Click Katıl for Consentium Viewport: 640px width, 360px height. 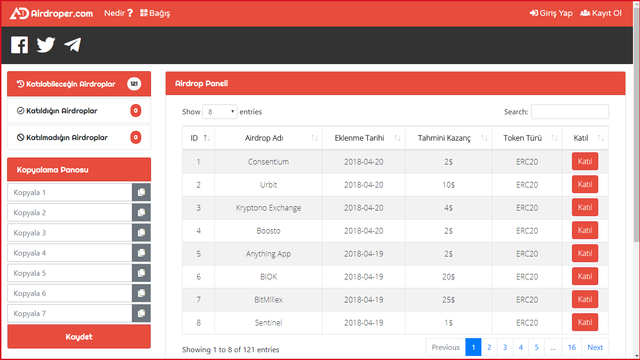click(x=585, y=161)
